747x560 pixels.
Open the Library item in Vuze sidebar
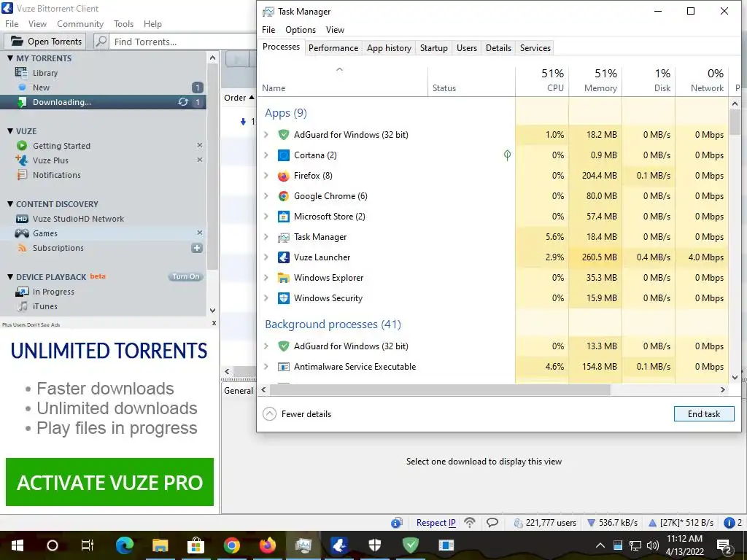pyautogui.click(x=44, y=73)
